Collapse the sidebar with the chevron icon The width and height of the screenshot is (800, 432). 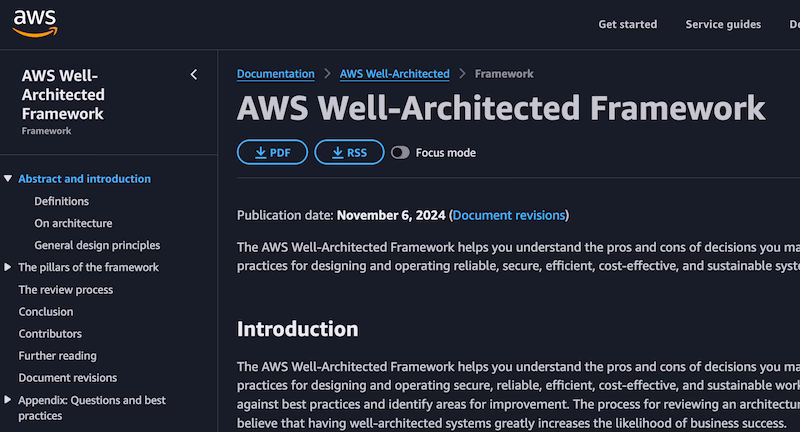pyautogui.click(x=194, y=74)
